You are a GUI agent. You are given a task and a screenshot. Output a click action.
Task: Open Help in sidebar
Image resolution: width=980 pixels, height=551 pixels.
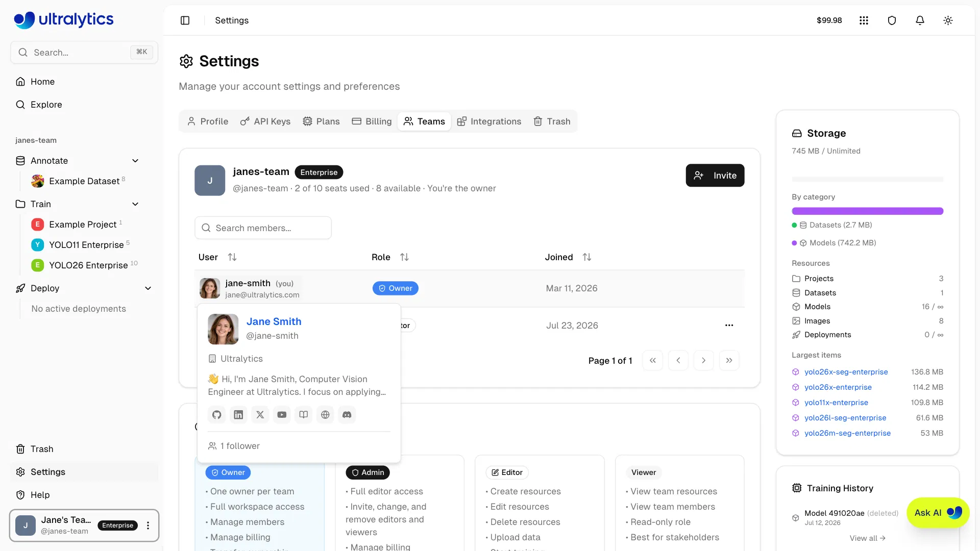pyautogui.click(x=40, y=495)
